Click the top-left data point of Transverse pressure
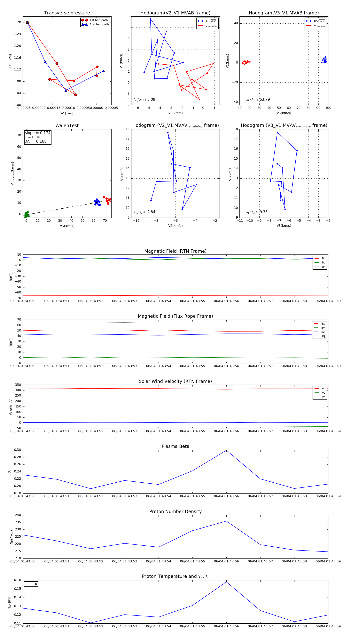This screenshot has height=644, width=351. pyautogui.click(x=27, y=22)
